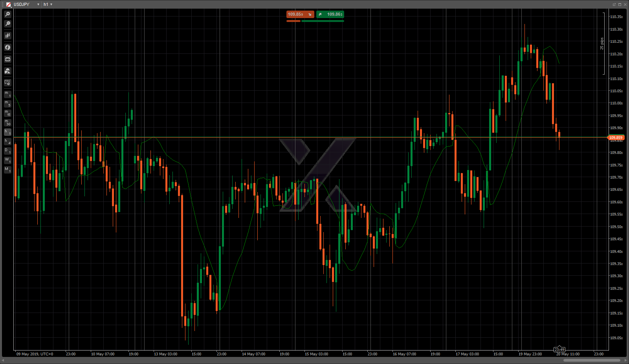The image size is (629, 364).
Task: Open the indicators icon in sidebar
Action: 7,71
